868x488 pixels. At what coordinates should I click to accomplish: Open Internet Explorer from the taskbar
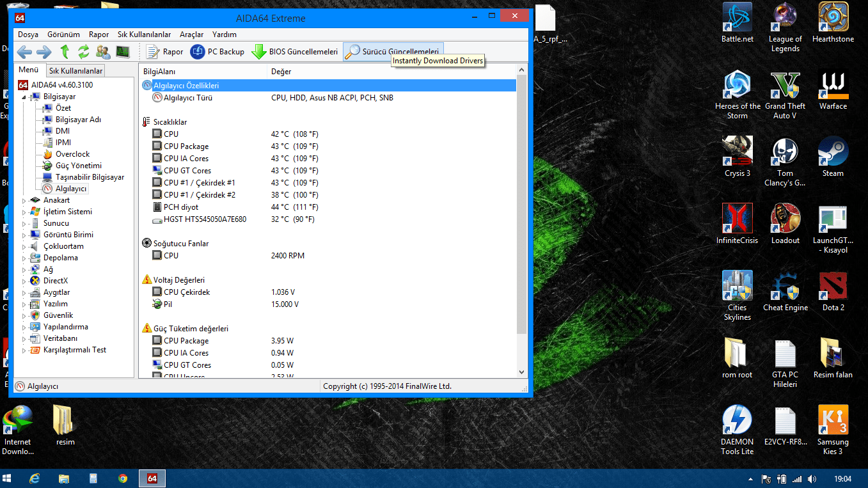click(x=35, y=478)
